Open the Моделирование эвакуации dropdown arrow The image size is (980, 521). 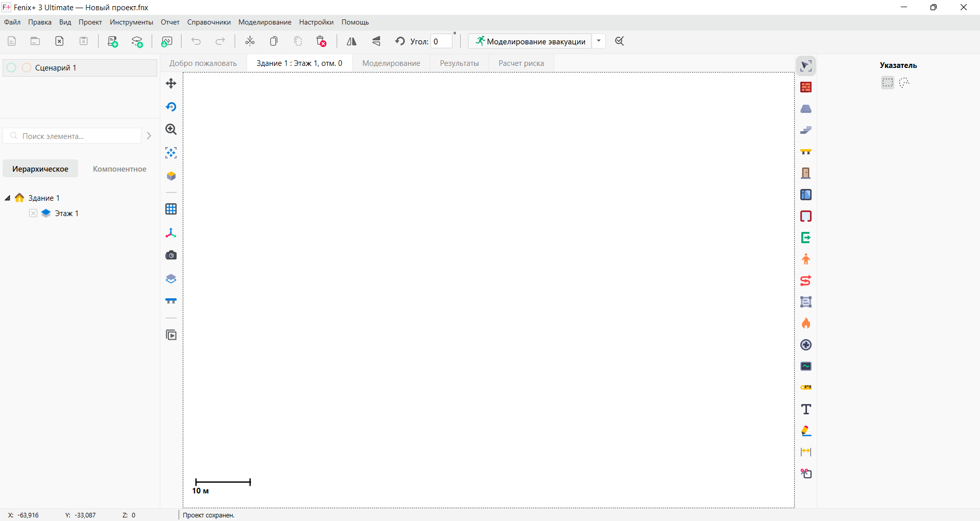click(x=599, y=41)
